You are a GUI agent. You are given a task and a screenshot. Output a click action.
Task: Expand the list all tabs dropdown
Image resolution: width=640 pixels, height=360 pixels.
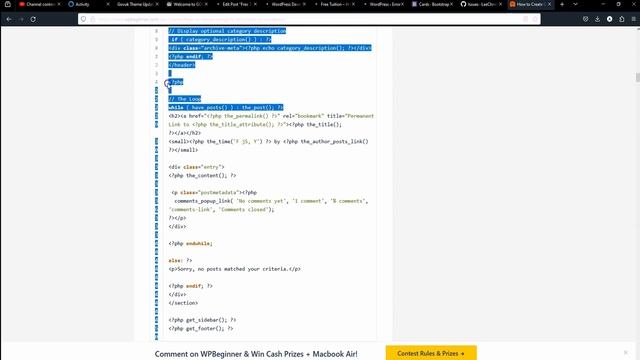(575, 4)
